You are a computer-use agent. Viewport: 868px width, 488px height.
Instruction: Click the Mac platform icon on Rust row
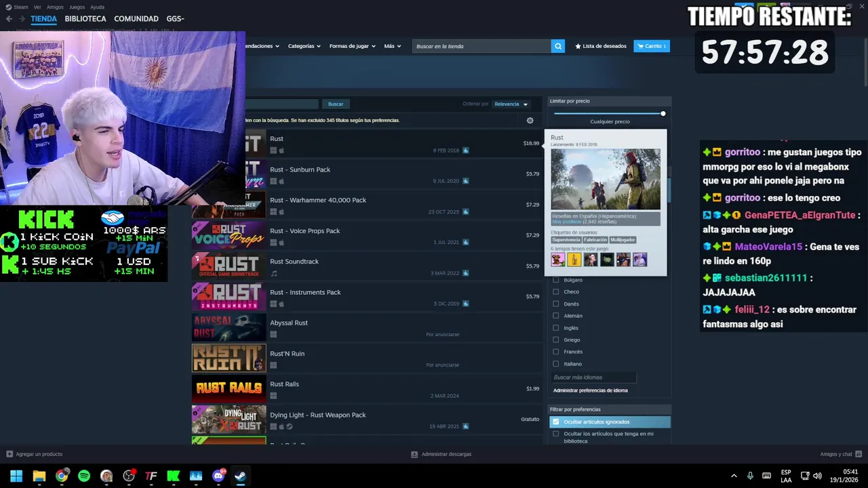281,150
